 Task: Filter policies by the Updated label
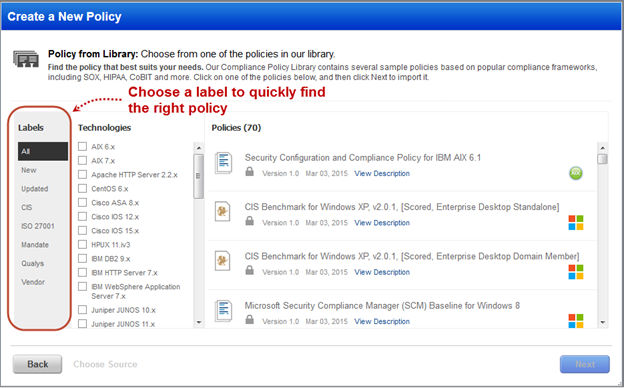[x=35, y=189]
